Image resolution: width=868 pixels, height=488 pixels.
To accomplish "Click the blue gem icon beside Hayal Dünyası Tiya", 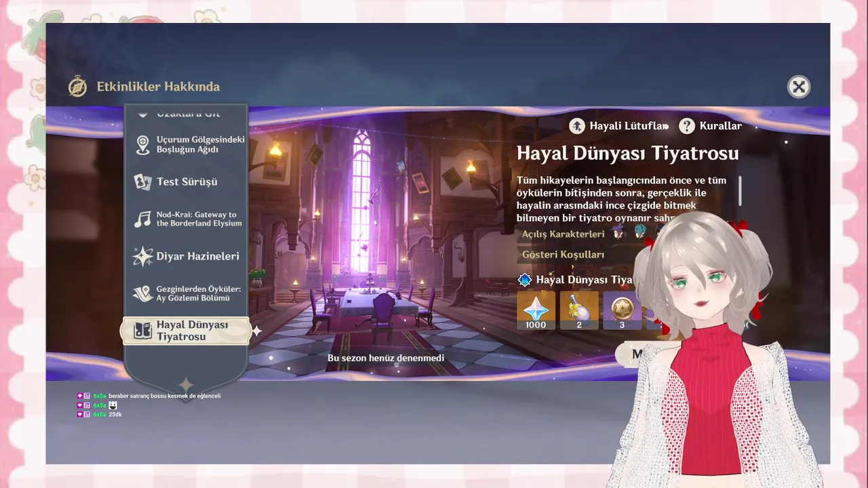I will tap(525, 280).
